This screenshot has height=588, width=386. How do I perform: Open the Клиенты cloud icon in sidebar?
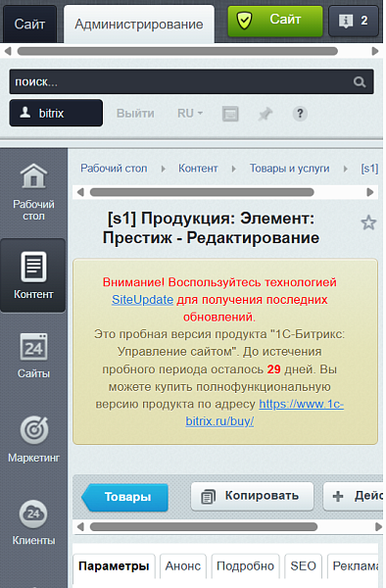tap(33, 514)
